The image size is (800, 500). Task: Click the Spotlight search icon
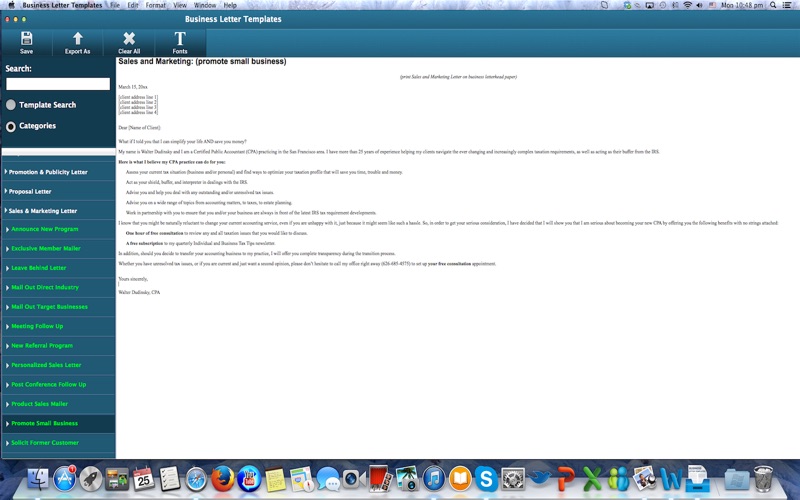tap(773, 5)
